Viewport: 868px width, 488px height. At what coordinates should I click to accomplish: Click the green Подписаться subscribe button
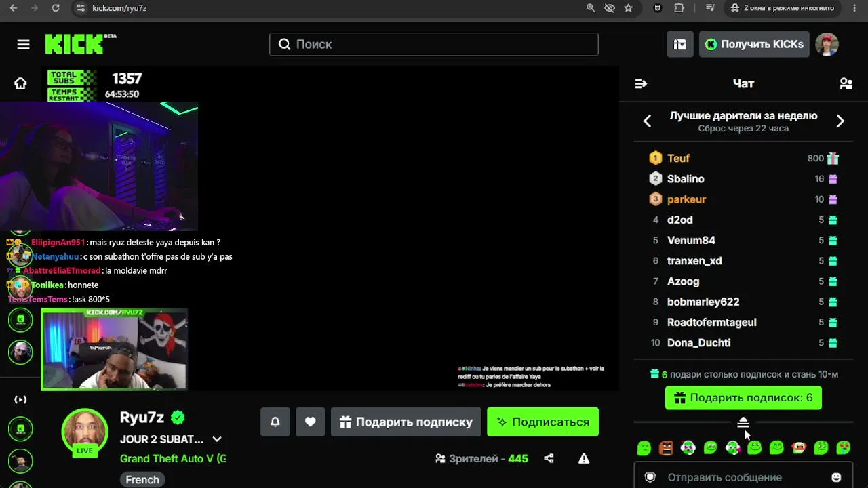(x=542, y=422)
